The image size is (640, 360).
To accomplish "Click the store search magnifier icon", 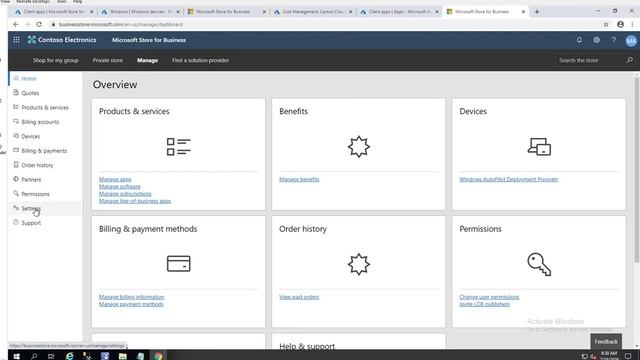I will (630, 60).
